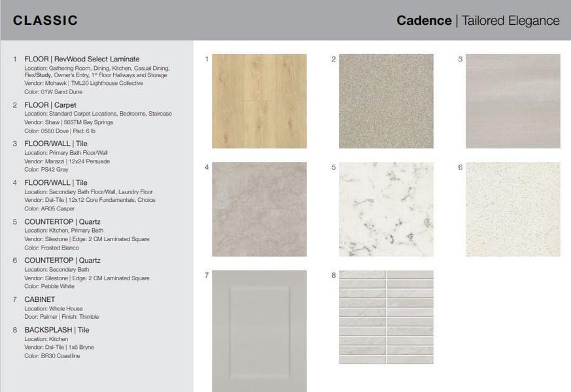
Task: Click the Frosted Bianco quartz swatch
Action: 387,209
